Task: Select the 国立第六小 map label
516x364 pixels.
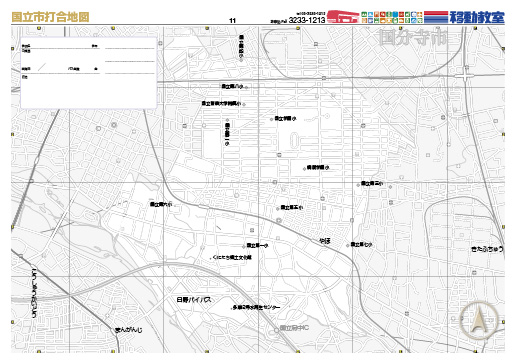Action: point(161,204)
